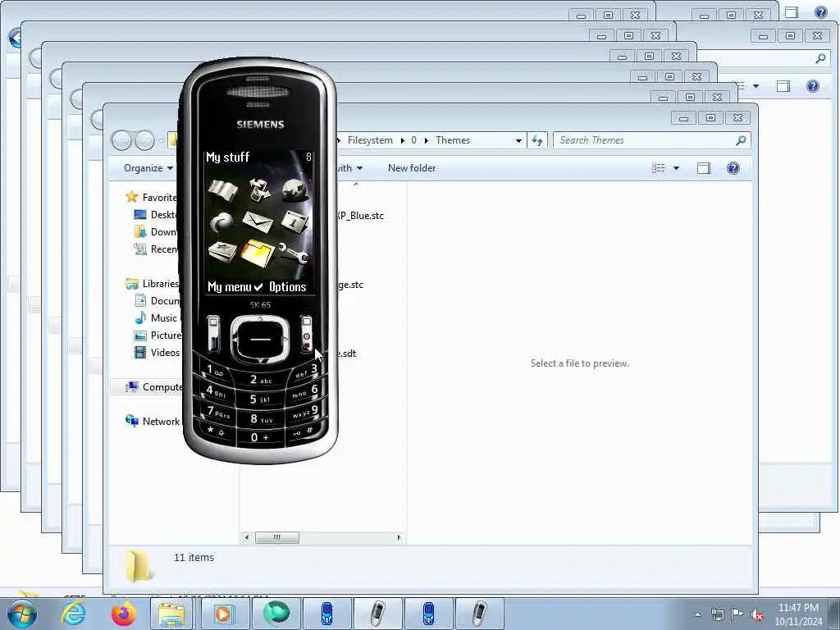Tap the 0 + key on phone keypad

pos(260,437)
